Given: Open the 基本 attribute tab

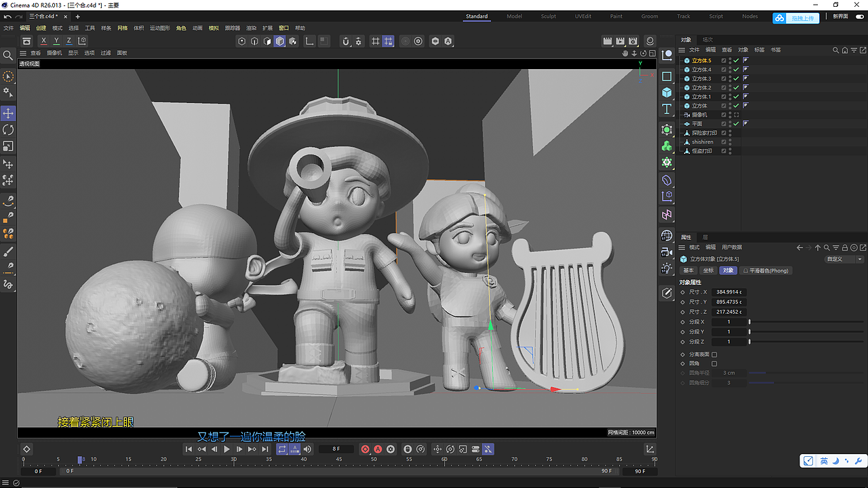Looking at the screenshot, I should (x=688, y=270).
